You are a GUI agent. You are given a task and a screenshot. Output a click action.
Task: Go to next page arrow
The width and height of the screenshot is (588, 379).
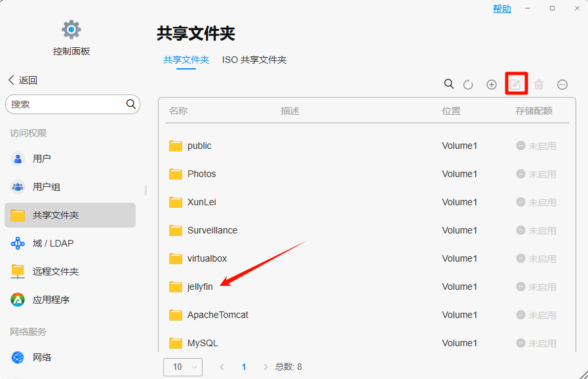[x=265, y=367]
